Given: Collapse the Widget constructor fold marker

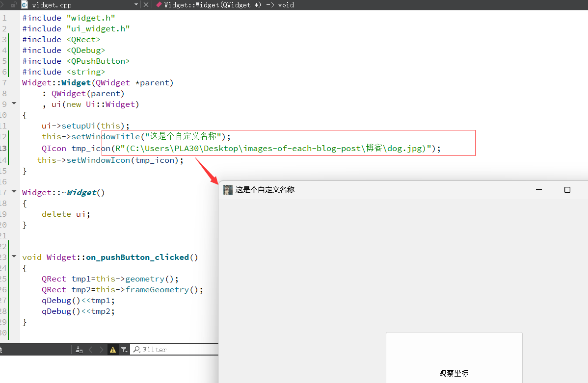Looking at the screenshot, I should pyautogui.click(x=14, y=103).
